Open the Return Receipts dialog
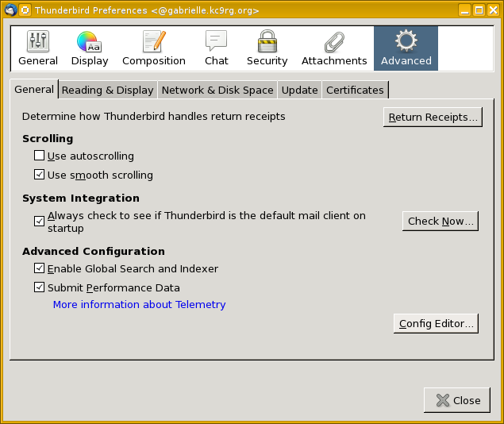Image resolution: width=504 pixels, height=424 pixels. 433,117
